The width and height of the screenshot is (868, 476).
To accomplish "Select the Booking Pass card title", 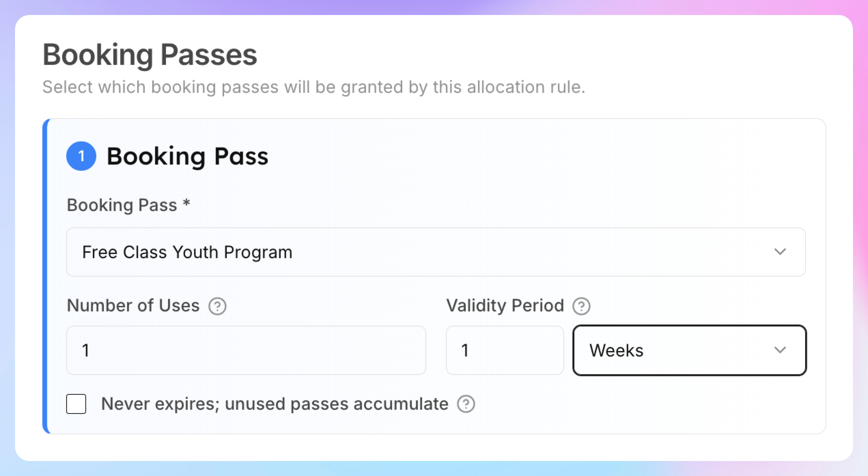I will pos(187,156).
